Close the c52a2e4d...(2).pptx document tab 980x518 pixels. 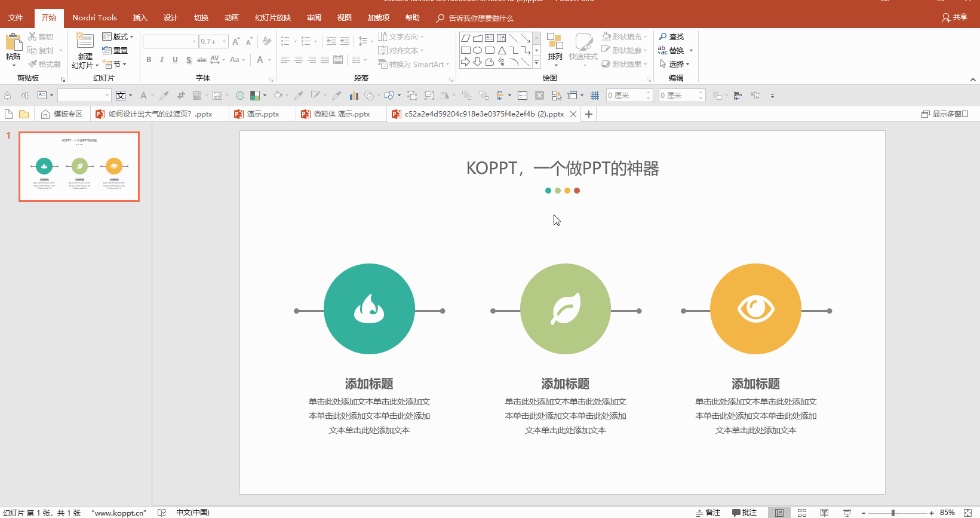pos(573,114)
